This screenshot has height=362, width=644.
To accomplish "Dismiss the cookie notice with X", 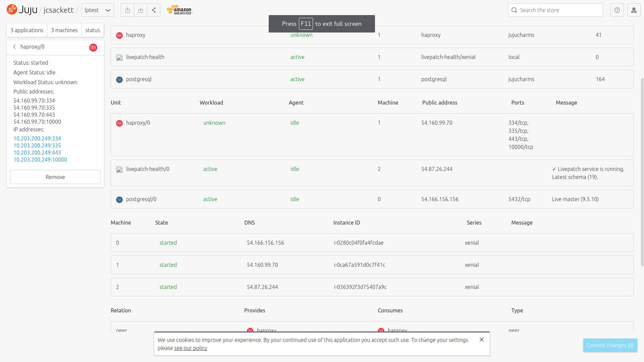I will [482, 340].
